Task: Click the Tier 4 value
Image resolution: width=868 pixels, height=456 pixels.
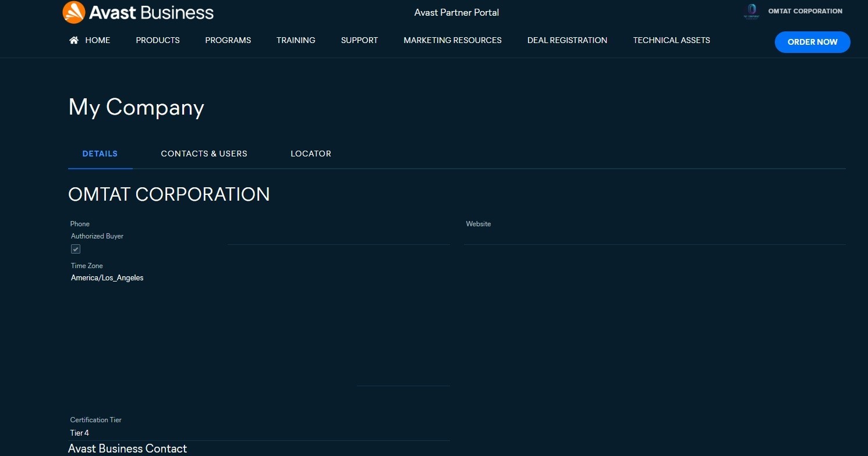Action: point(79,433)
